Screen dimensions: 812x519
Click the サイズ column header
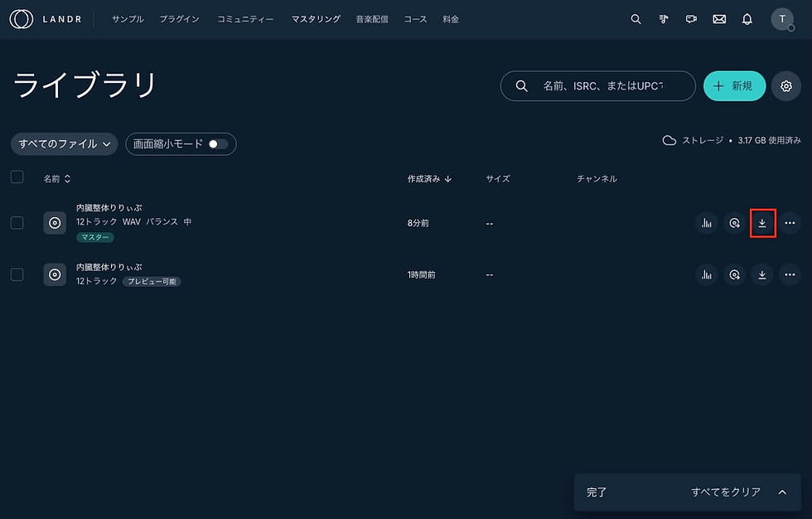498,179
